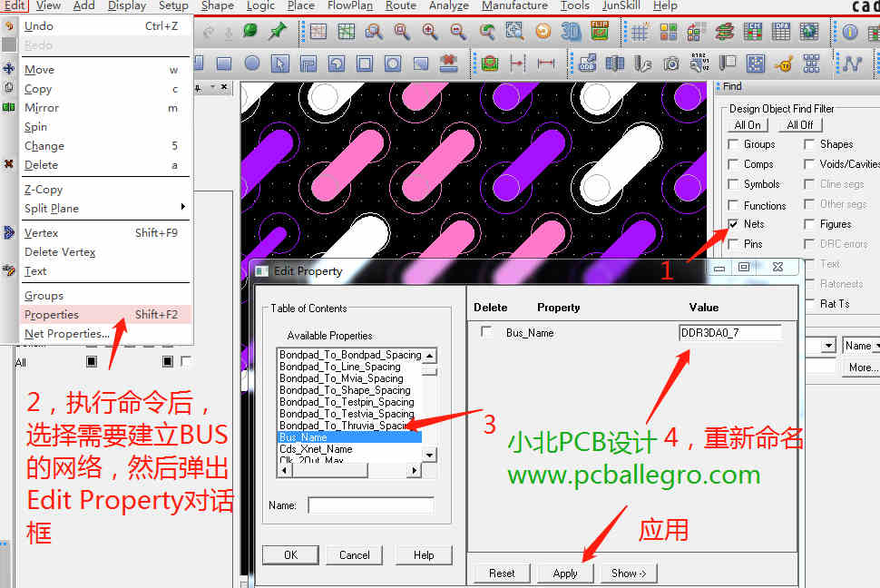880x588 pixels.
Task: Click the Flip Design toolbar icon
Action: (x=599, y=32)
